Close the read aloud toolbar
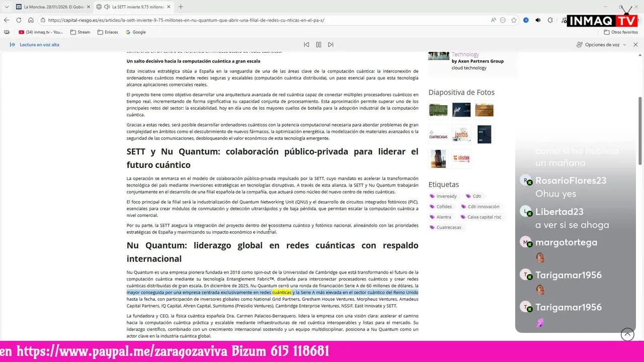The width and height of the screenshot is (644, 362). click(x=635, y=45)
